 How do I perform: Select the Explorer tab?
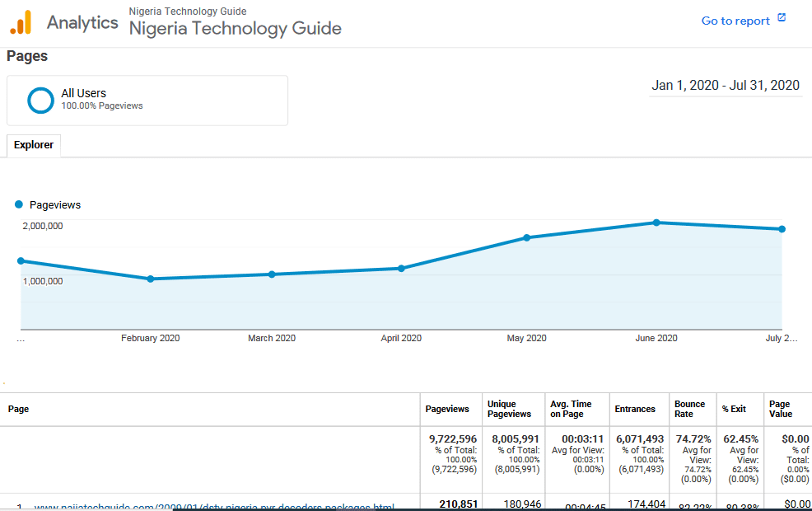pos(34,145)
